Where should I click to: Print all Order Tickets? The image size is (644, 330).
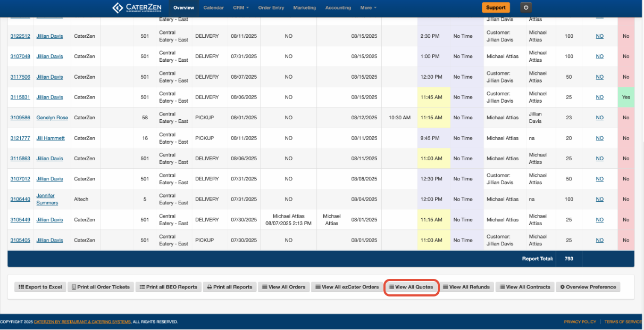101,287
